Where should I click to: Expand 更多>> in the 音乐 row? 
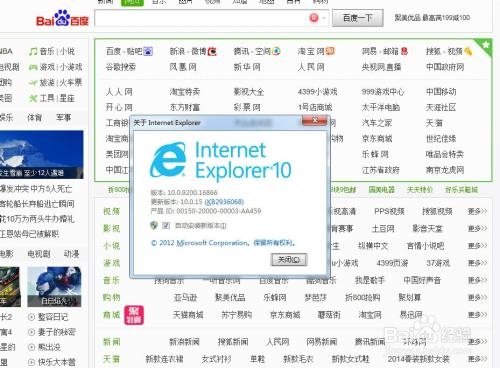click(x=477, y=280)
